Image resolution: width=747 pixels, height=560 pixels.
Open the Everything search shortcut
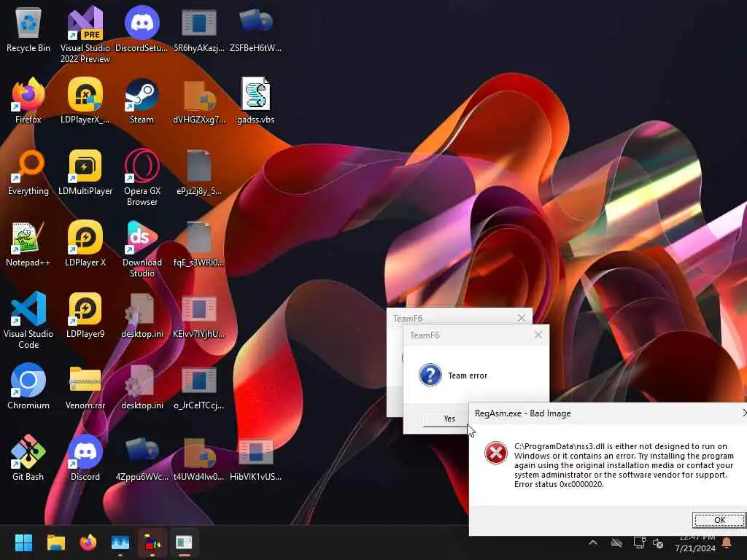tap(28, 172)
